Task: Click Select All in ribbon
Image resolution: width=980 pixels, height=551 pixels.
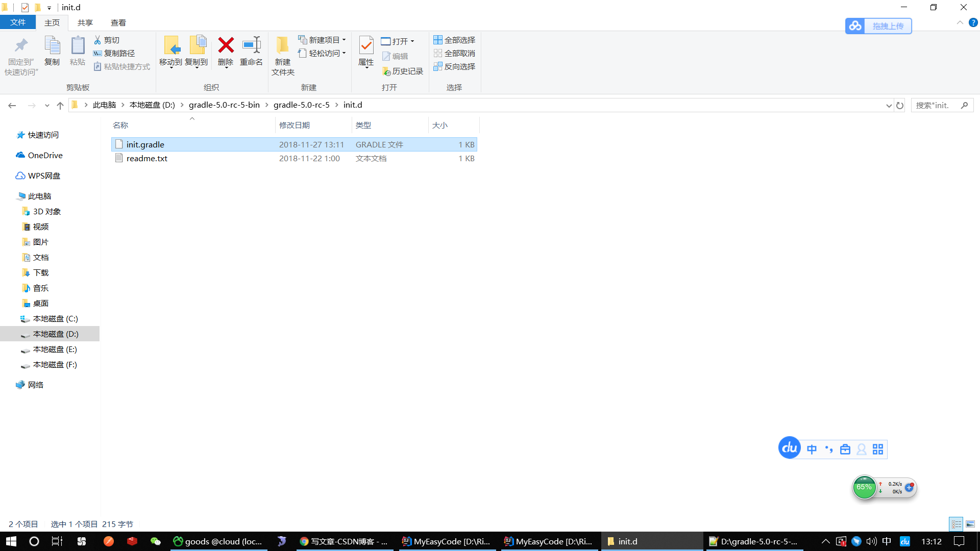Action: 454,40
